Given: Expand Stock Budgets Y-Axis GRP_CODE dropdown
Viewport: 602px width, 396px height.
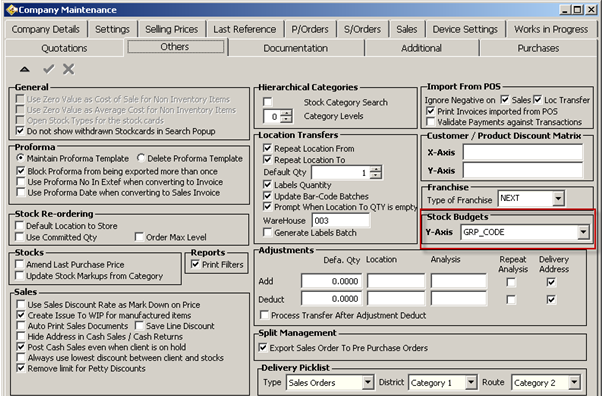Looking at the screenshot, I should (x=583, y=232).
